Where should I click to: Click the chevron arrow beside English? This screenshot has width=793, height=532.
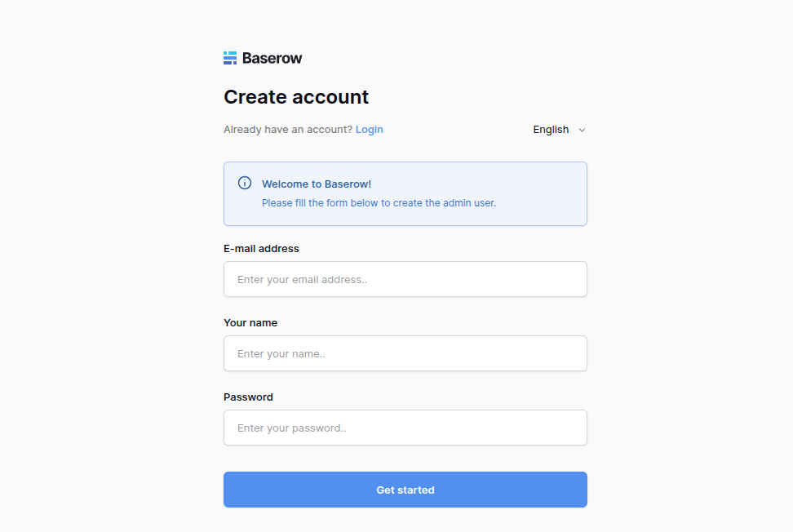(x=582, y=130)
